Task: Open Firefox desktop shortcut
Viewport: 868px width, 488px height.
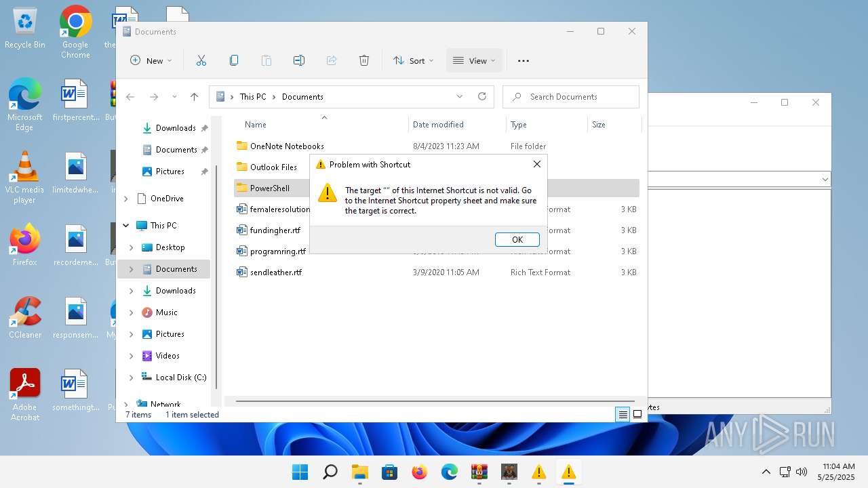Action: [x=24, y=245]
